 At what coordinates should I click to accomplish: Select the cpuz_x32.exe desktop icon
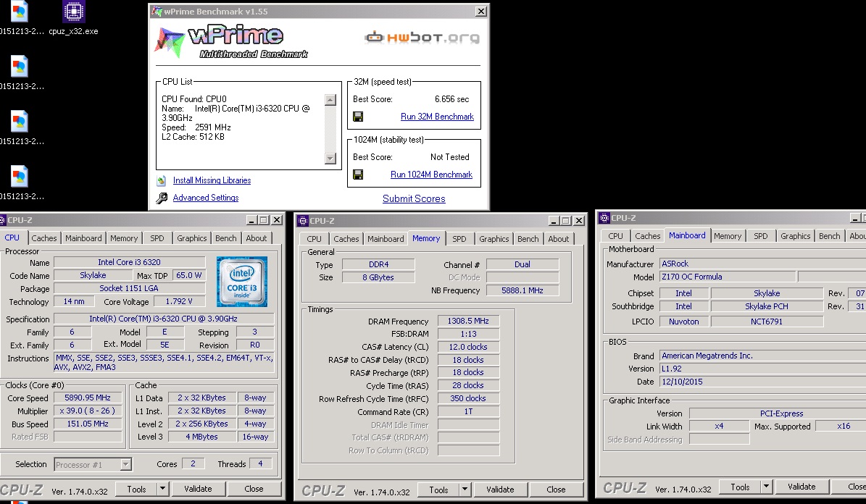[x=73, y=18]
